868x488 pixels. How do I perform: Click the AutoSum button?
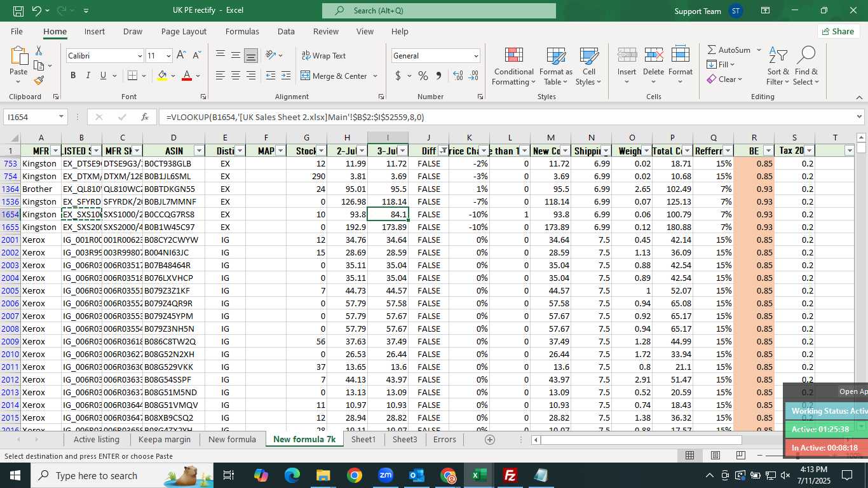tap(729, 50)
